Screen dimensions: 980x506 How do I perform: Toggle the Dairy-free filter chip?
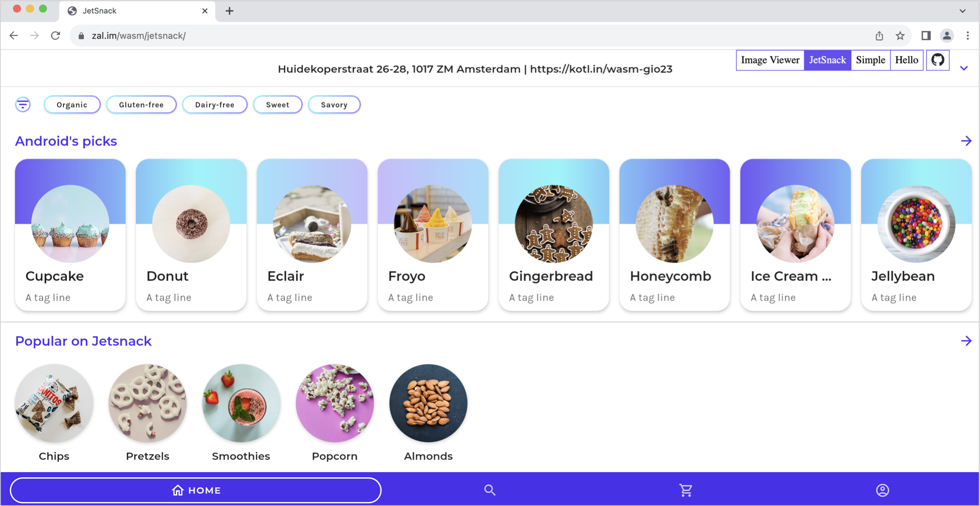tap(214, 105)
